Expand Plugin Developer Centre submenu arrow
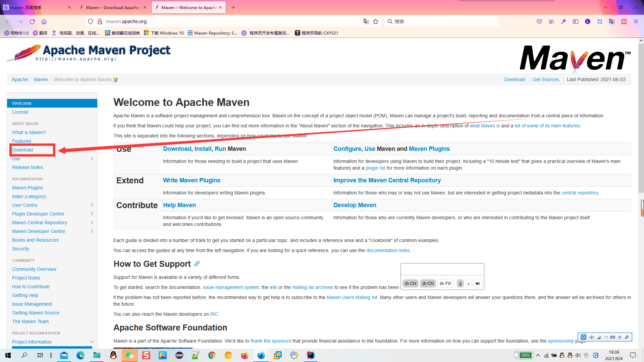Viewport: 644px width, 362px height. (92, 214)
